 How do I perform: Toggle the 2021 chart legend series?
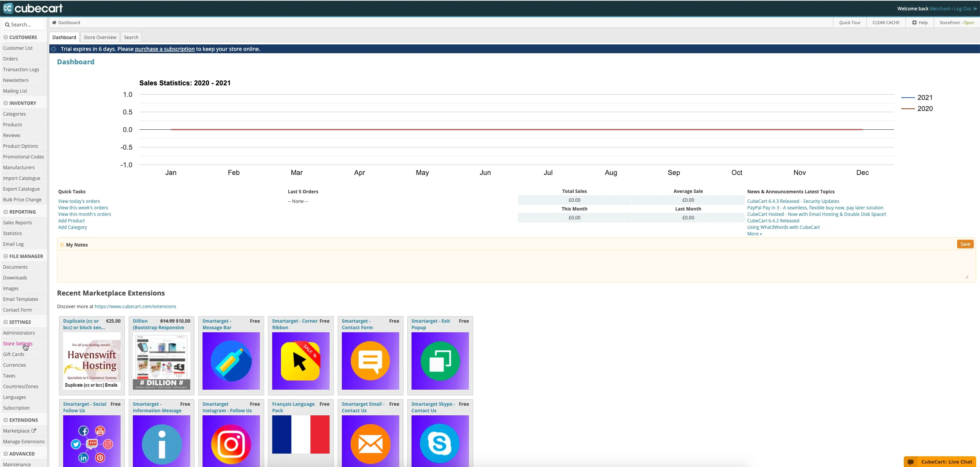point(924,98)
